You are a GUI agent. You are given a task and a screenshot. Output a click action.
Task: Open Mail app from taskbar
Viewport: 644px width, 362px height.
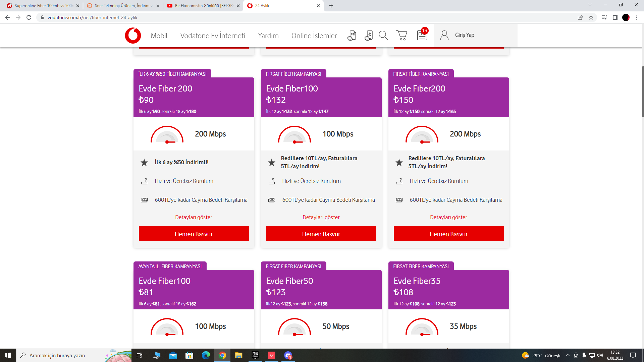point(173,355)
